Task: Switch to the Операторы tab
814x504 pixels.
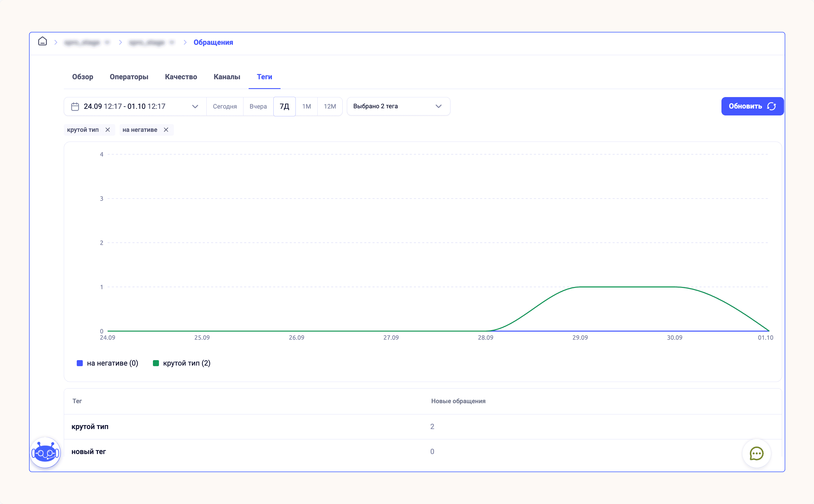Action: tap(129, 77)
